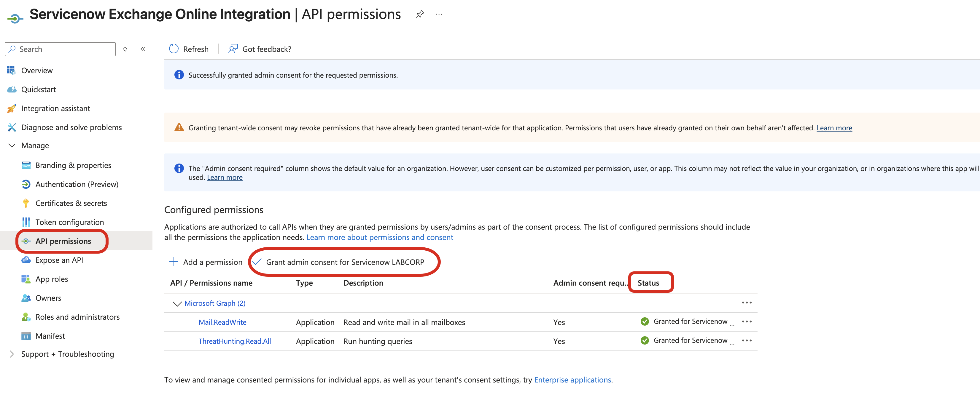Click the plus icon for Add a permission
Screen dimensions: 980x413
(x=174, y=262)
